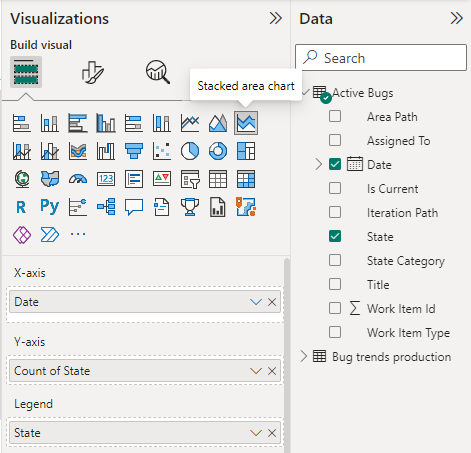
Task: Select the smart narrative visual
Action: tap(162, 207)
